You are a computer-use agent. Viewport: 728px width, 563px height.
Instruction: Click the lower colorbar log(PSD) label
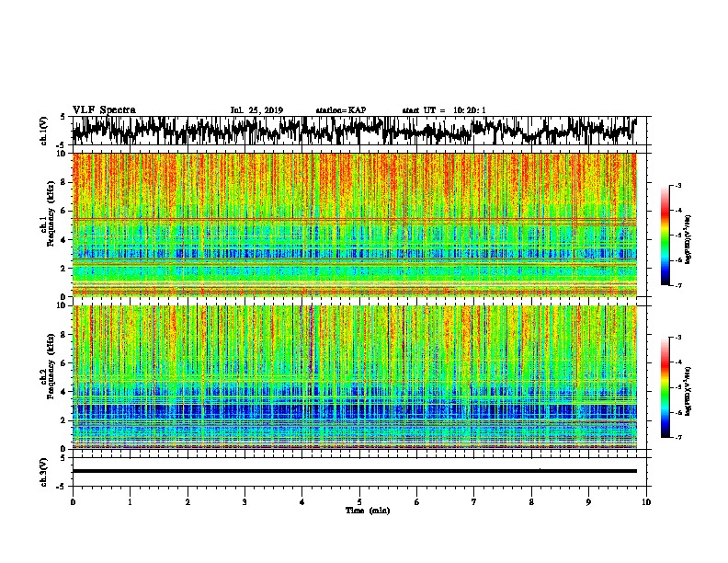pyautogui.click(x=688, y=391)
